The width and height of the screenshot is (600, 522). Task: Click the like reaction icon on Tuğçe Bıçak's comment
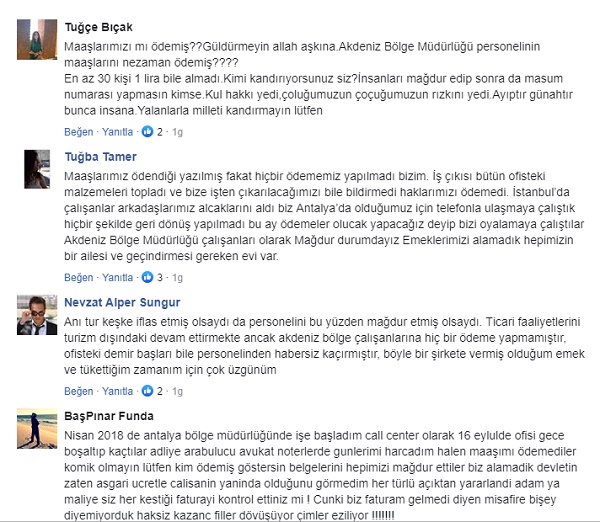(x=147, y=132)
